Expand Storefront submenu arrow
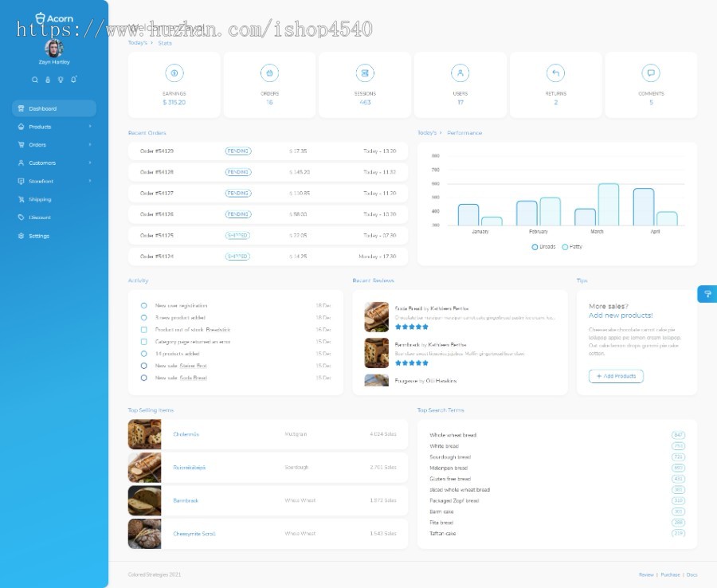 [90, 181]
